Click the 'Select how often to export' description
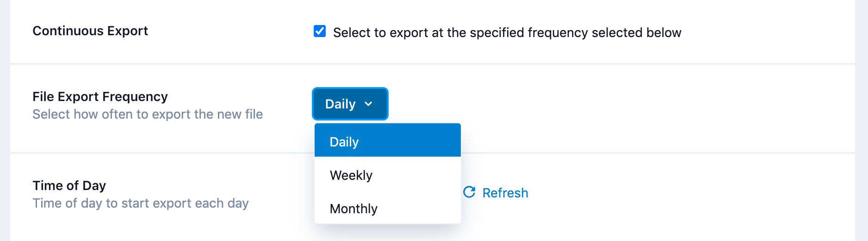This screenshot has width=868, height=241. coord(148,114)
